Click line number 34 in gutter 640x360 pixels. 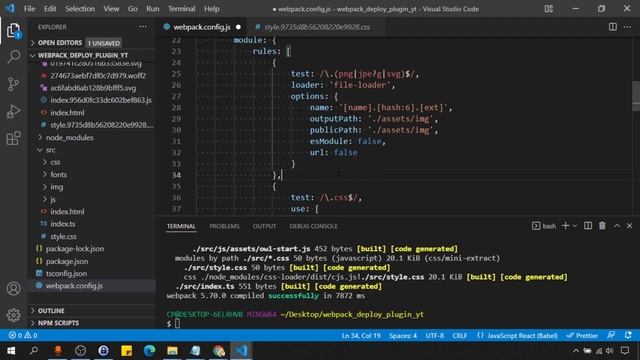pos(176,175)
